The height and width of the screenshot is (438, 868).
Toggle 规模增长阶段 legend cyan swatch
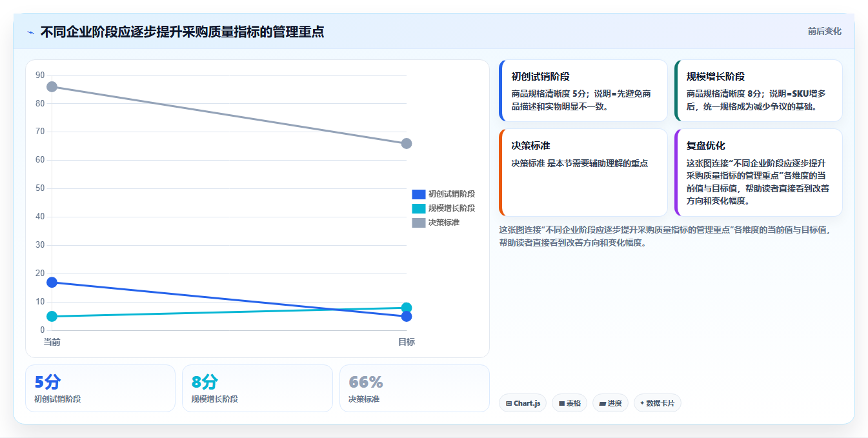pos(419,208)
